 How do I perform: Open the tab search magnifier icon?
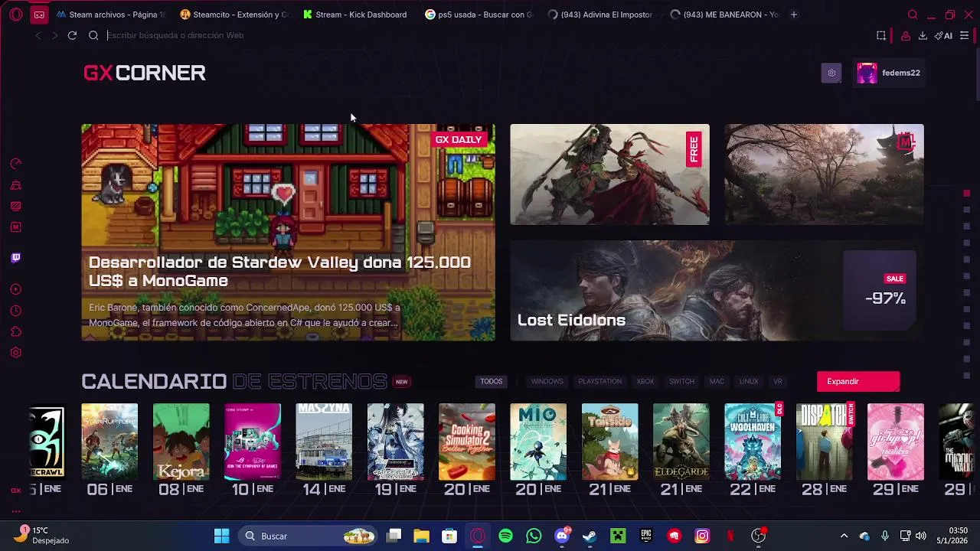click(913, 15)
